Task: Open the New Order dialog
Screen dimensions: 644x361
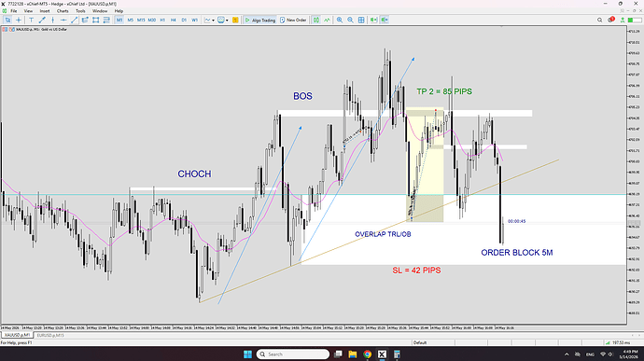Action: [x=293, y=20]
